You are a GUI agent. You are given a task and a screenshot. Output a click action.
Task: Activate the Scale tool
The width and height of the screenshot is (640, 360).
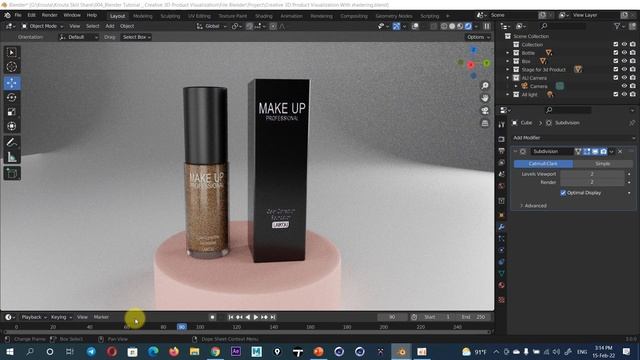[x=11, y=112]
